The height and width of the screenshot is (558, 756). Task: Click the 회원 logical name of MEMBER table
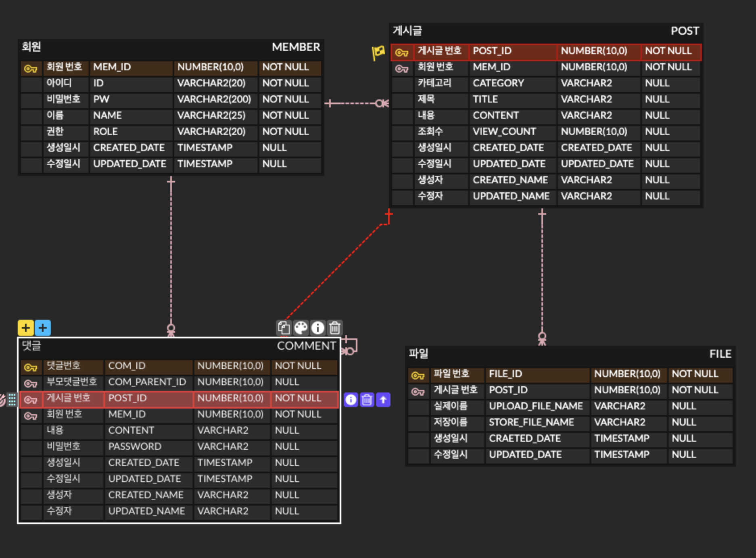point(31,47)
